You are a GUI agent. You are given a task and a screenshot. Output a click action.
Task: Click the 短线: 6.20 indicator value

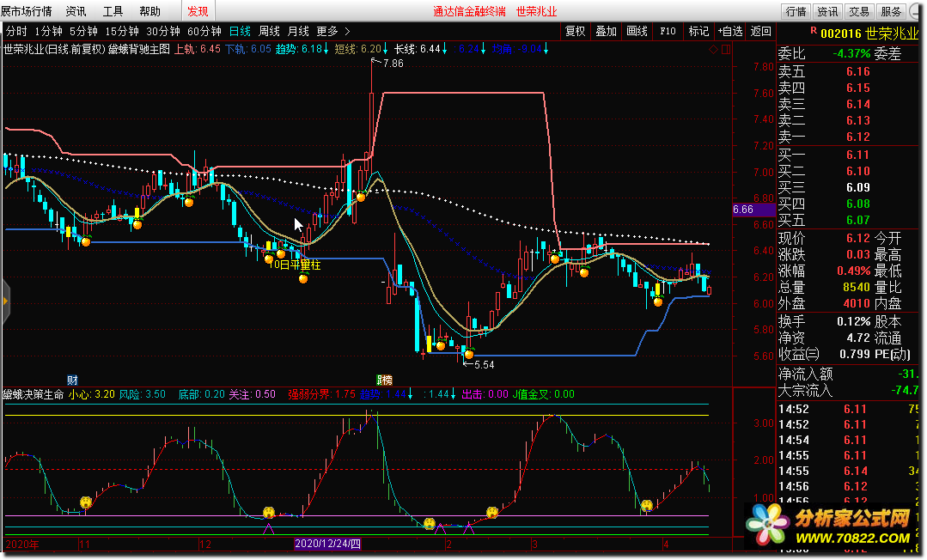361,49
